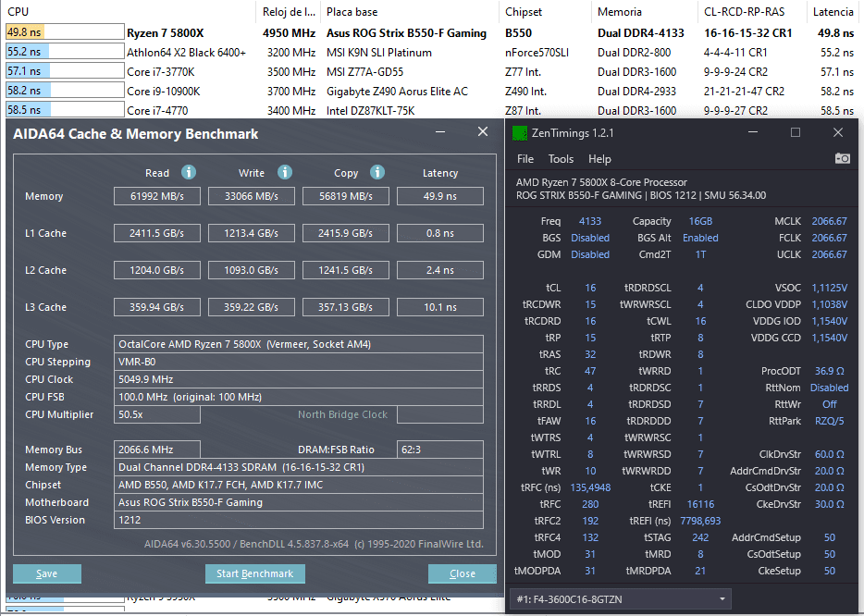Viewport: 864px width, 616px height.
Task: Select the Athlon64 X2 Black 6400+ row
Action: [430, 53]
